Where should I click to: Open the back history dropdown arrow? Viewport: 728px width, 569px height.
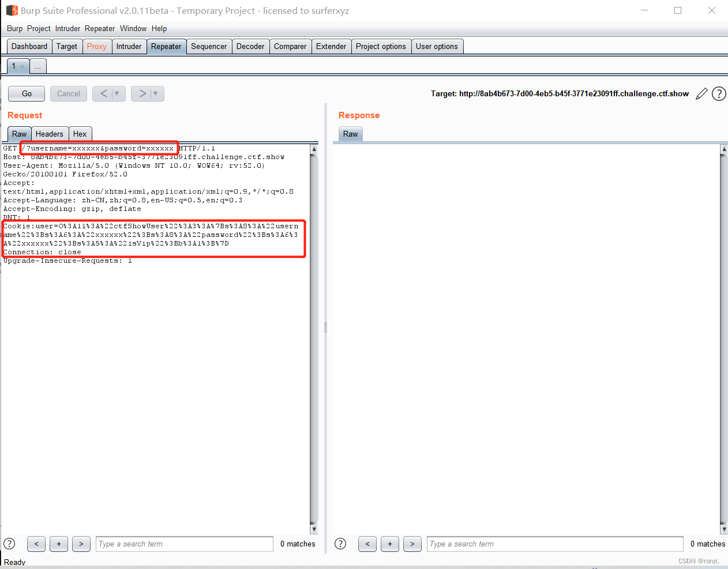(x=118, y=93)
